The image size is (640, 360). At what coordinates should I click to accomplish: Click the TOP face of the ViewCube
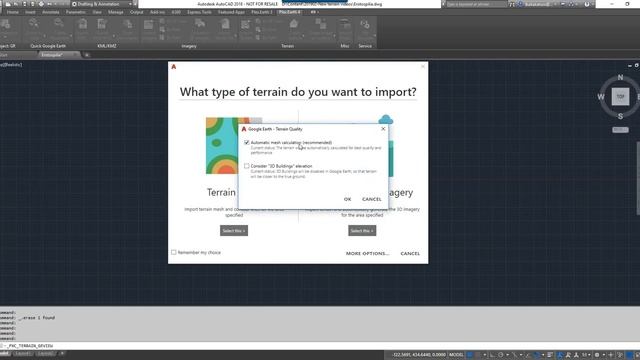[x=620, y=97]
